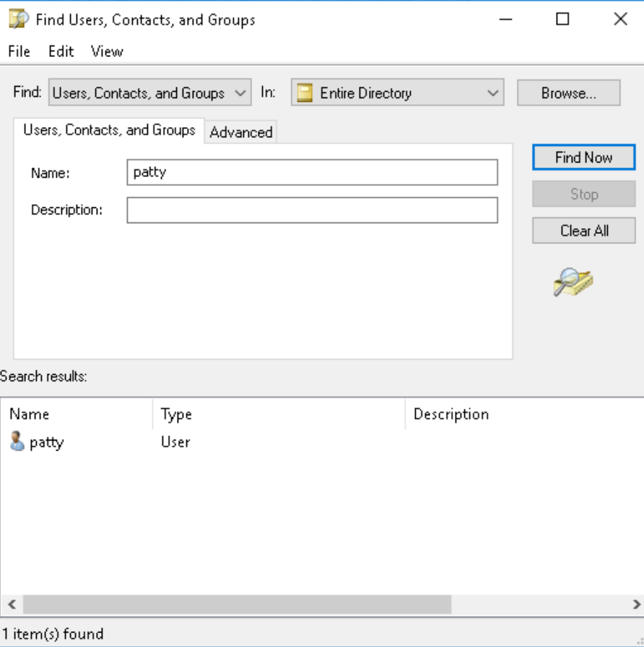Sort results by Type column header
This screenshot has width=644, height=647.
[279, 414]
